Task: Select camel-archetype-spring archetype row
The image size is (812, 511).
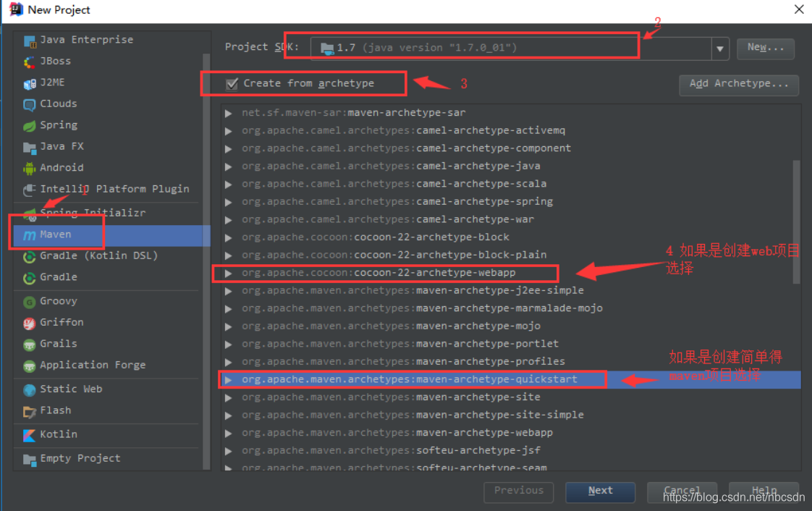Action: [x=511, y=202]
